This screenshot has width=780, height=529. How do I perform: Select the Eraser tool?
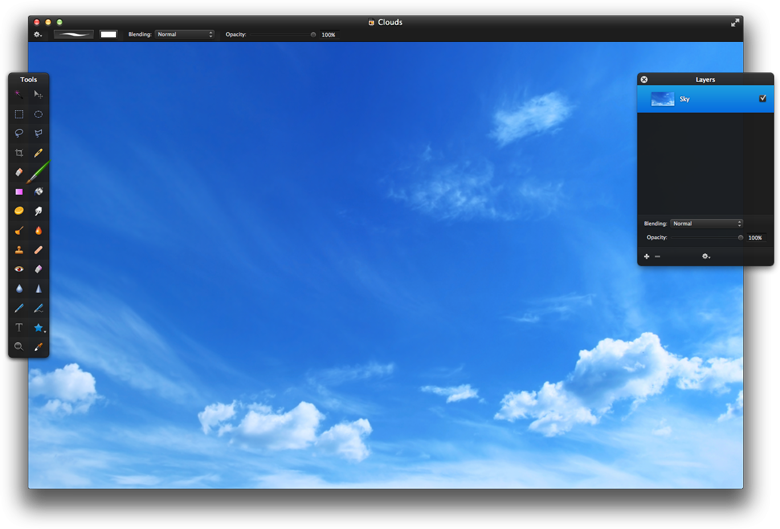click(18, 172)
